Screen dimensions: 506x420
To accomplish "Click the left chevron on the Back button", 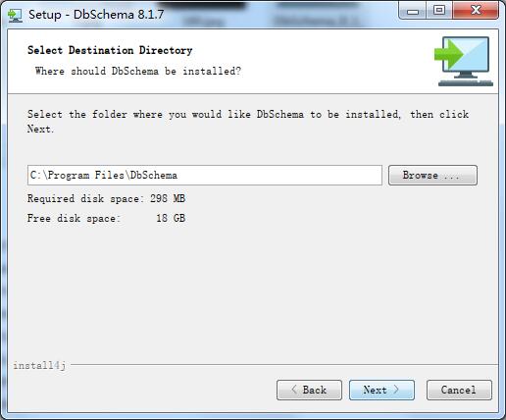I will (x=294, y=390).
